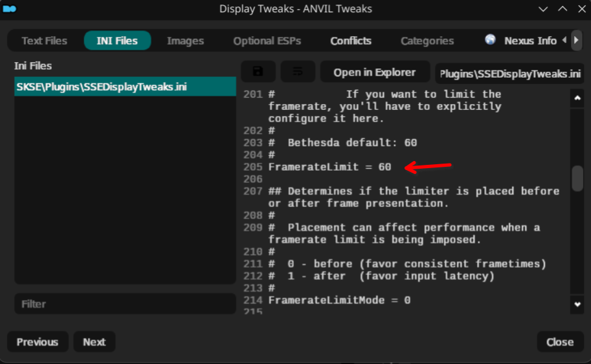591x364 pixels.
Task: Open the Images tab
Action: [x=185, y=41]
